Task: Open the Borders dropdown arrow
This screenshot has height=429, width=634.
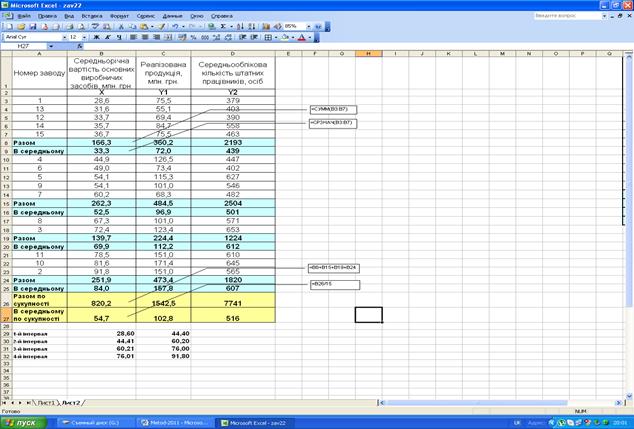Action: coord(276,37)
